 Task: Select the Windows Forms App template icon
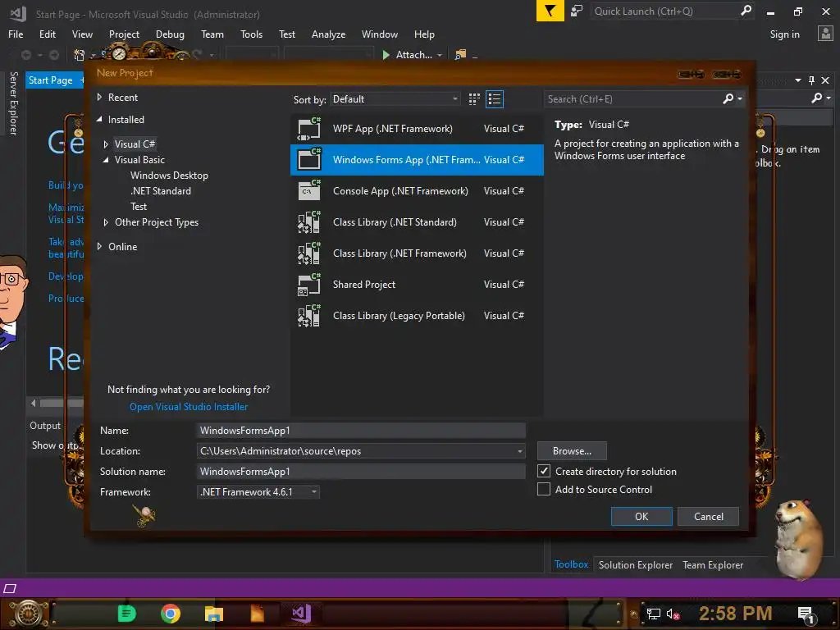[x=308, y=160]
